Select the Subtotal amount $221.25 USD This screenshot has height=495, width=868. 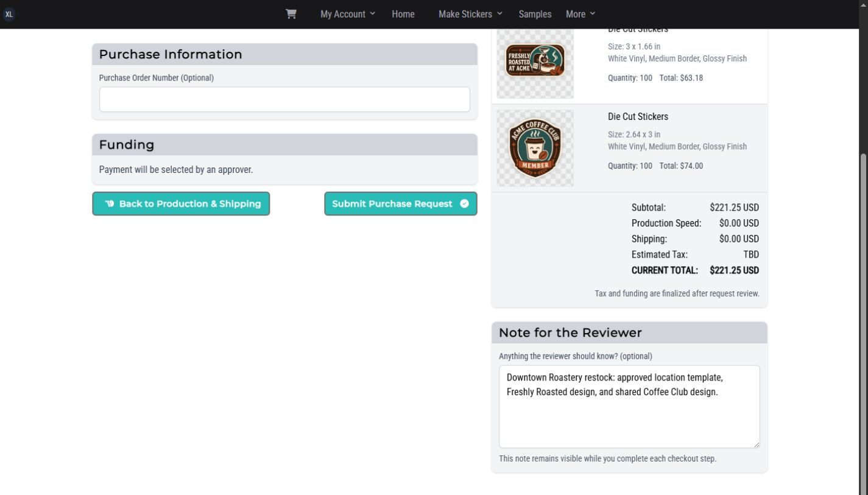tap(734, 208)
